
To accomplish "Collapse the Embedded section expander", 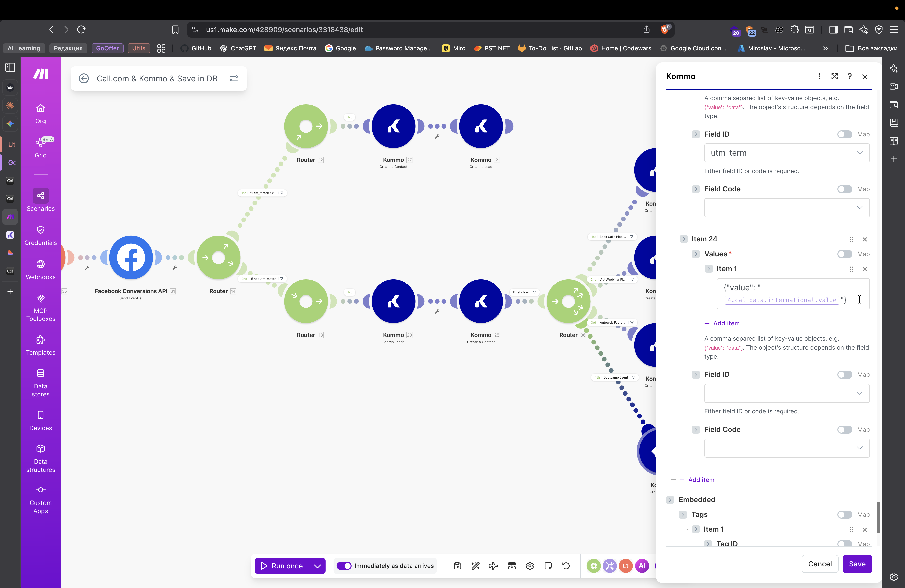I will click(670, 500).
